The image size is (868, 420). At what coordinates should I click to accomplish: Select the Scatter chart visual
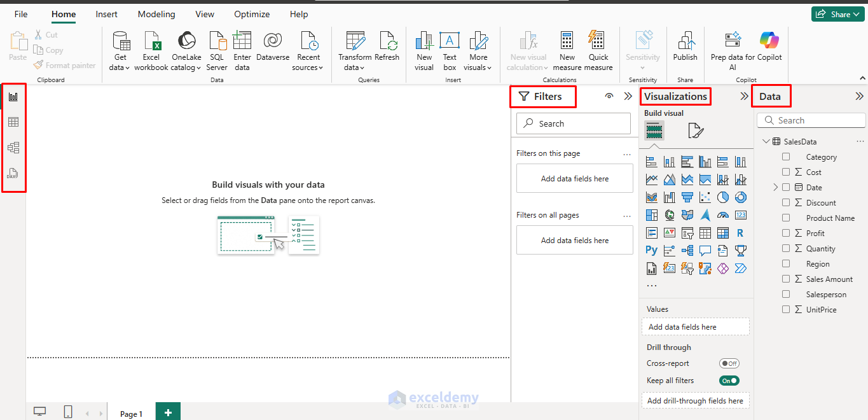(x=705, y=197)
